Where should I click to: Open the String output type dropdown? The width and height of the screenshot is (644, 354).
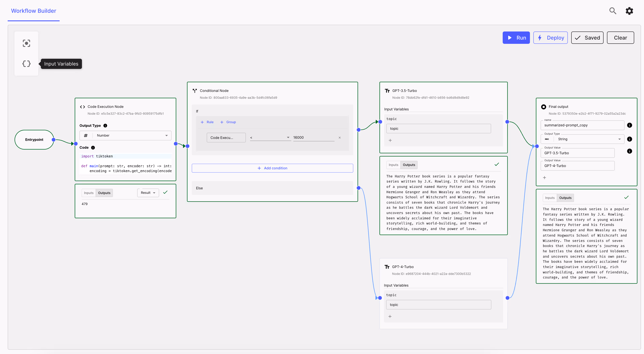pos(582,139)
